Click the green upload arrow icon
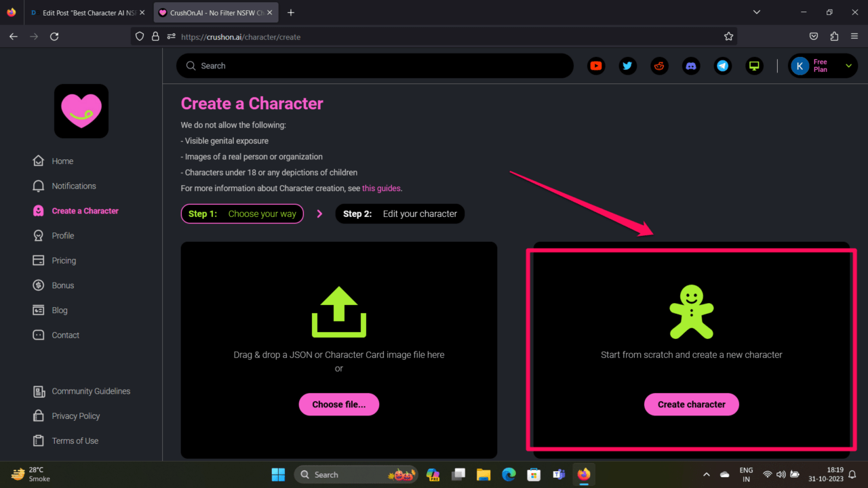This screenshot has width=868, height=488. (338, 312)
